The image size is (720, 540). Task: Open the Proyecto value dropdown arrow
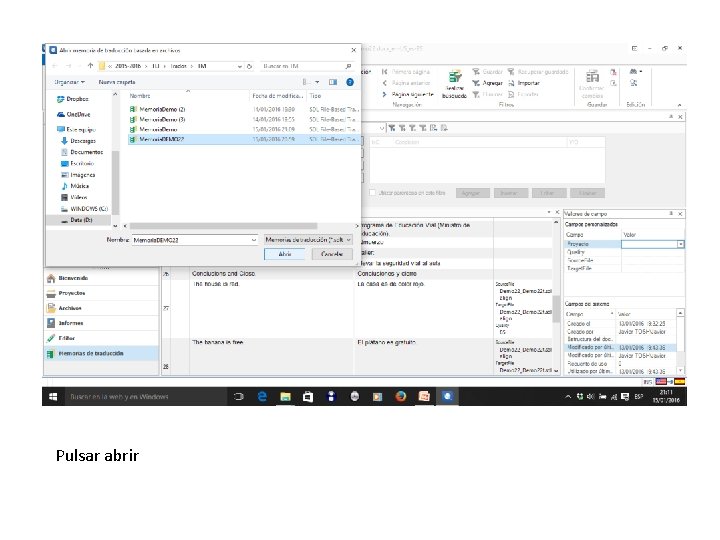tap(681, 244)
